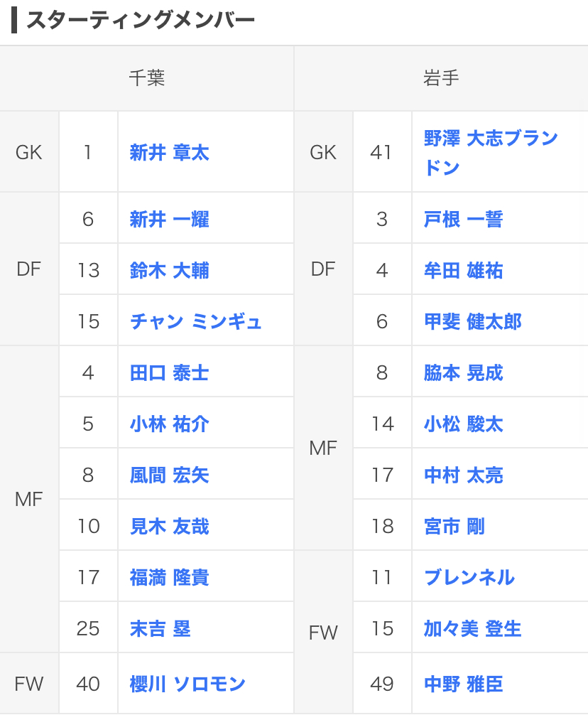Open 田口 泰士 profile link
The width and height of the screenshot is (588, 715).
[x=169, y=373]
